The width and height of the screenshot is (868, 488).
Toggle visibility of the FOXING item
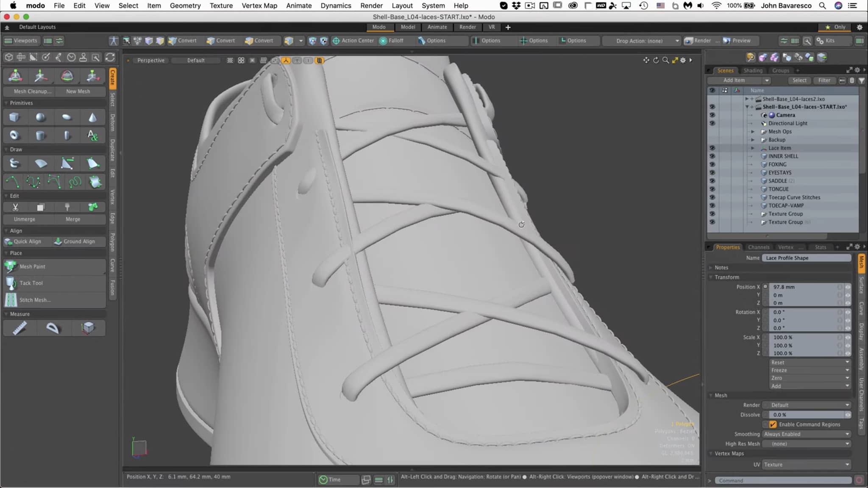(x=712, y=164)
